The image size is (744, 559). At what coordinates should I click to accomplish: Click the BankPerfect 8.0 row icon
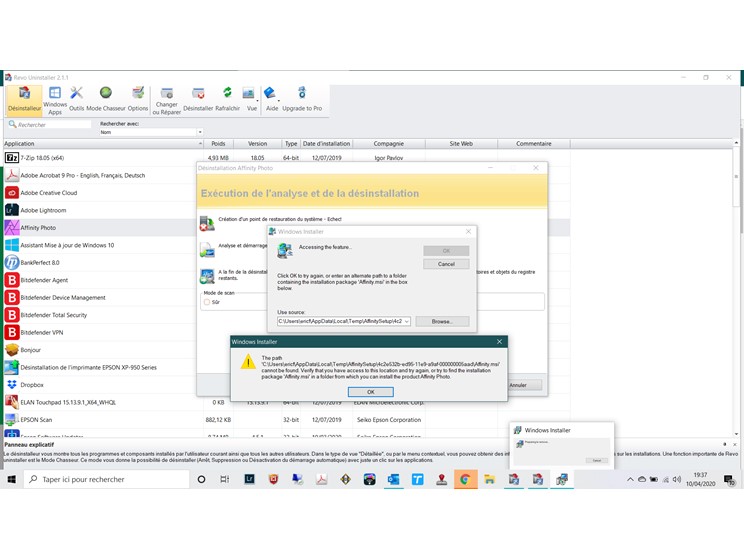pos(12,262)
